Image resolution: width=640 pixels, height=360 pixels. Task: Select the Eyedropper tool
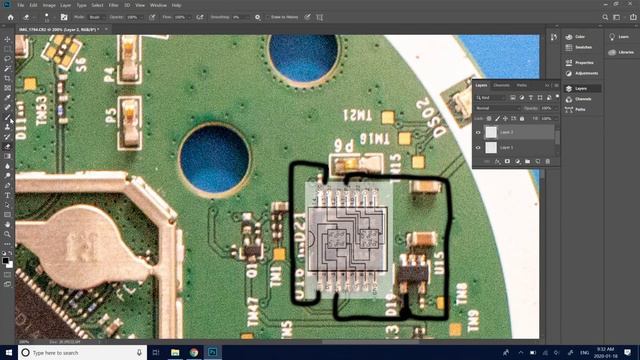(7, 98)
